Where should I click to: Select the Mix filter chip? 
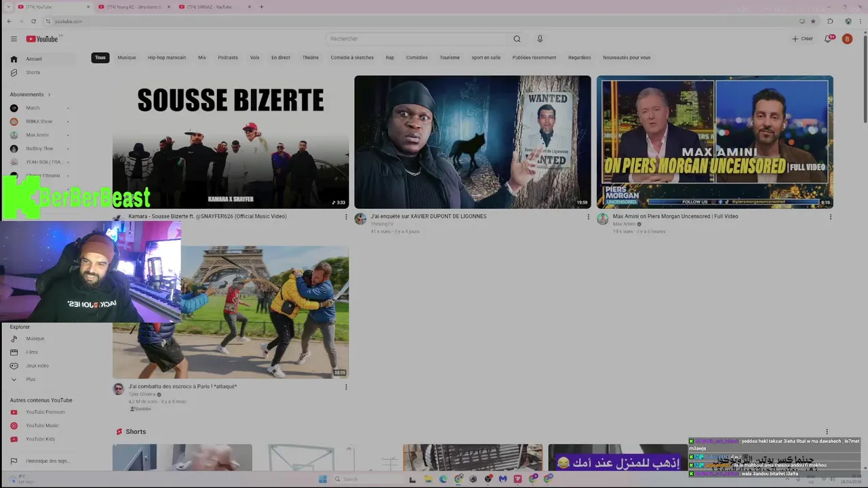(202, 58)
